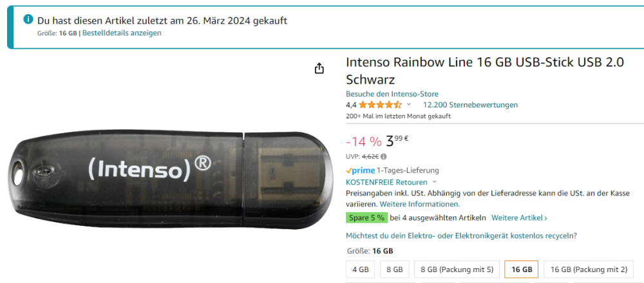
Task: Click Weitere Informationen tax link
Action: point(420,204)
